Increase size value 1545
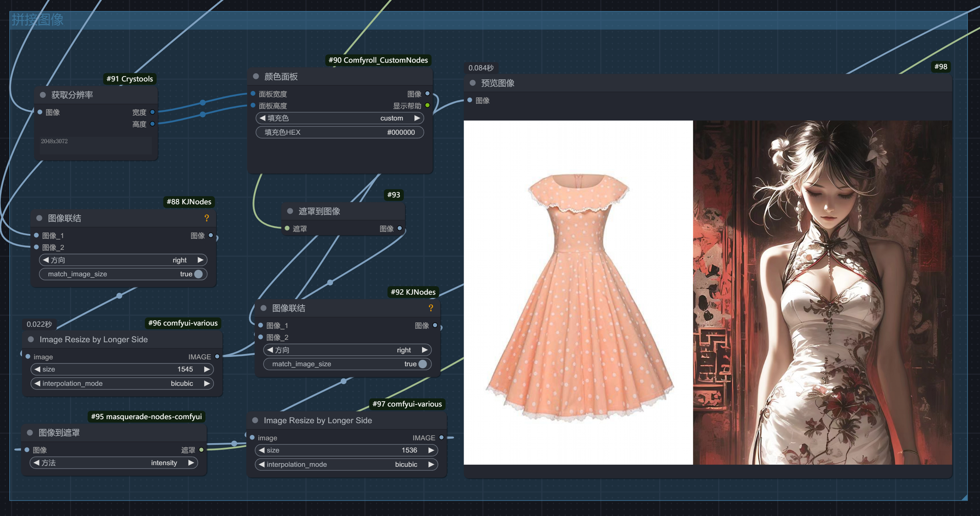980x516 pixels. pos(207,369)
